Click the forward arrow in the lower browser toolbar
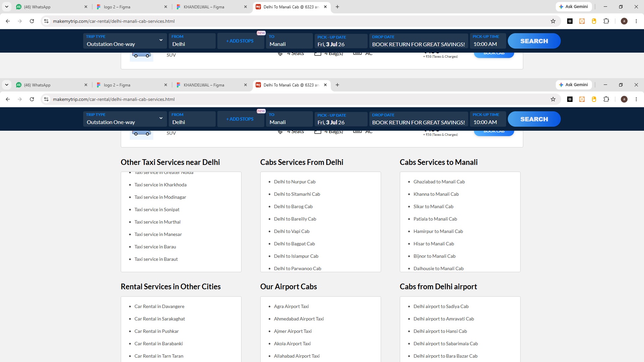The width and height of the screenshot is (644, 362). click(20, 99)
